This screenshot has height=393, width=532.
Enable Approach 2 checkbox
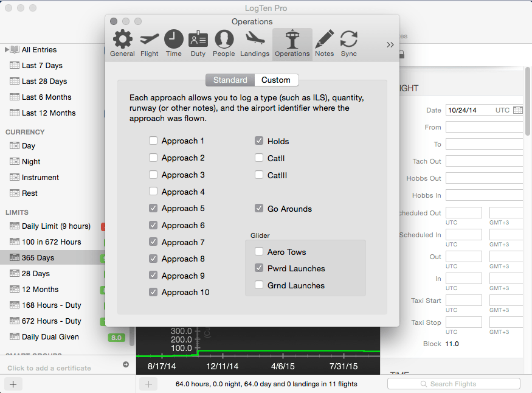153,158
